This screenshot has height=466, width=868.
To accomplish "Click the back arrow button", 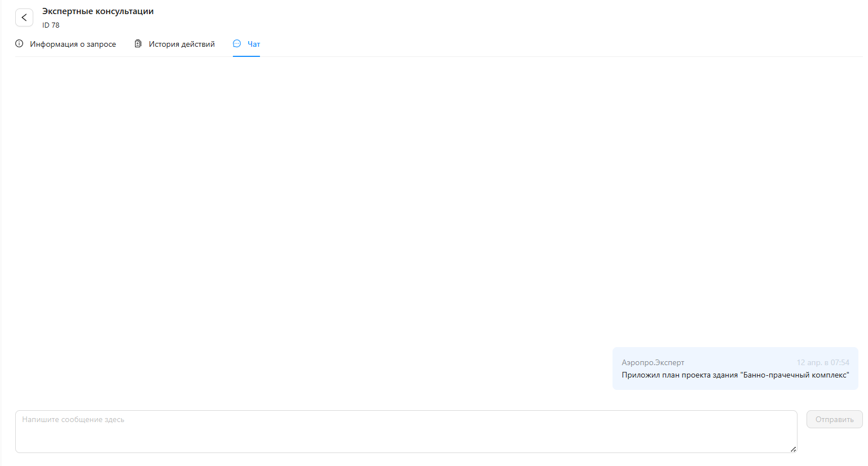I will tap(24, 17).
